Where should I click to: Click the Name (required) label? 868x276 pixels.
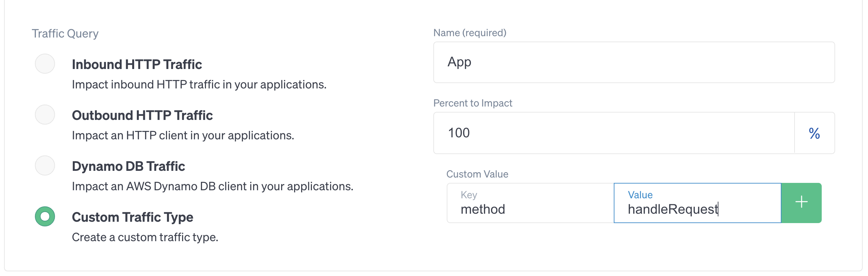pyautogui.click(x=470, y=32)
